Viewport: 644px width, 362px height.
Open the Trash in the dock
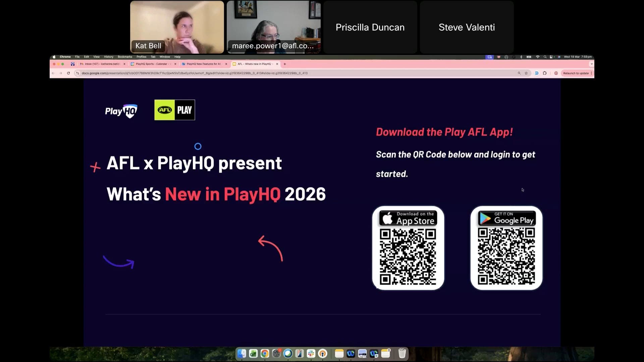(402, 353)
